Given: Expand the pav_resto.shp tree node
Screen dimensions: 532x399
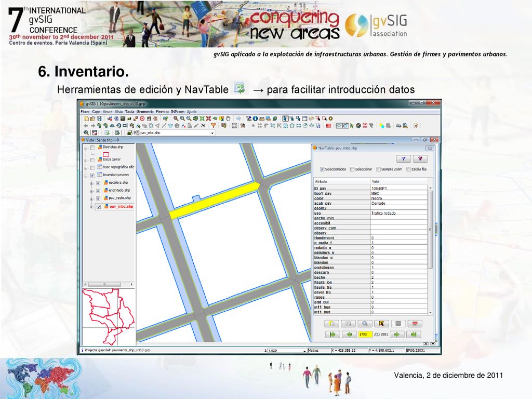Looking at the screenshot, I should click(91, 198).
